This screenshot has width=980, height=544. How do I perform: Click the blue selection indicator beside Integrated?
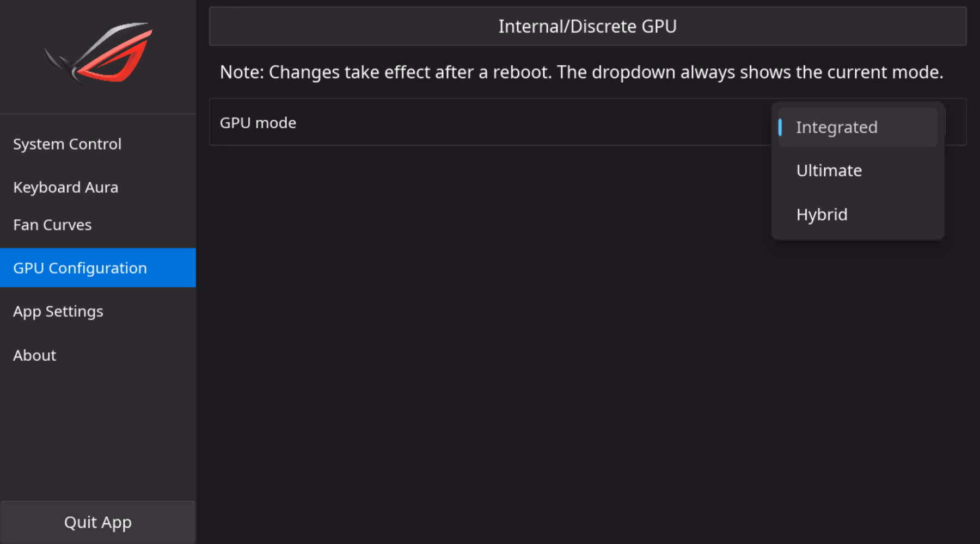point(780,127)
